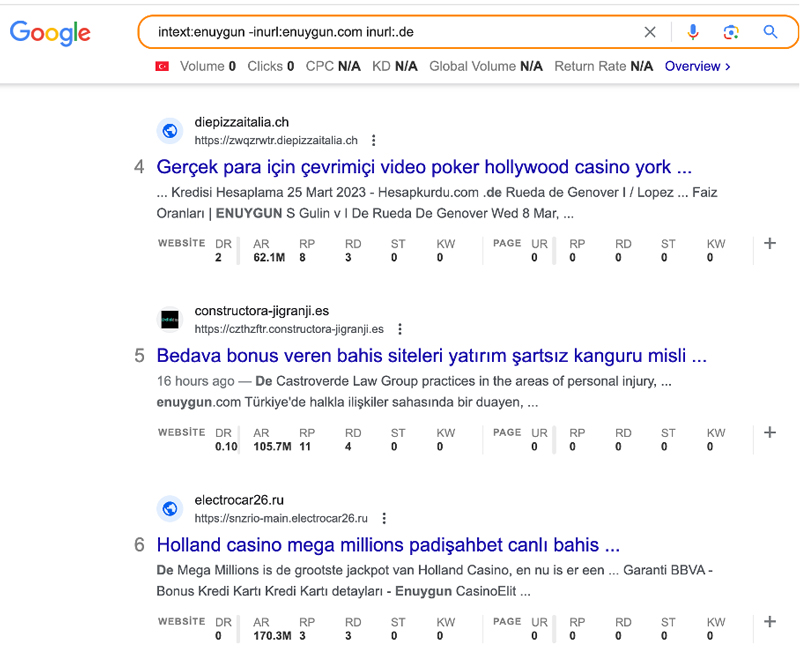Click the diepizzaitalia.ch site name
Viewport: 800px width, 663px height.
coord(242,122)
